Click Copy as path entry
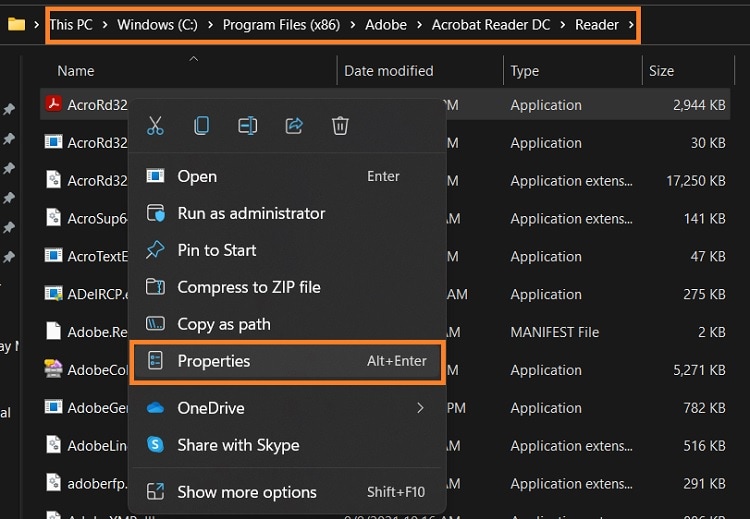The image size is (750, 519). click(224, 324)
